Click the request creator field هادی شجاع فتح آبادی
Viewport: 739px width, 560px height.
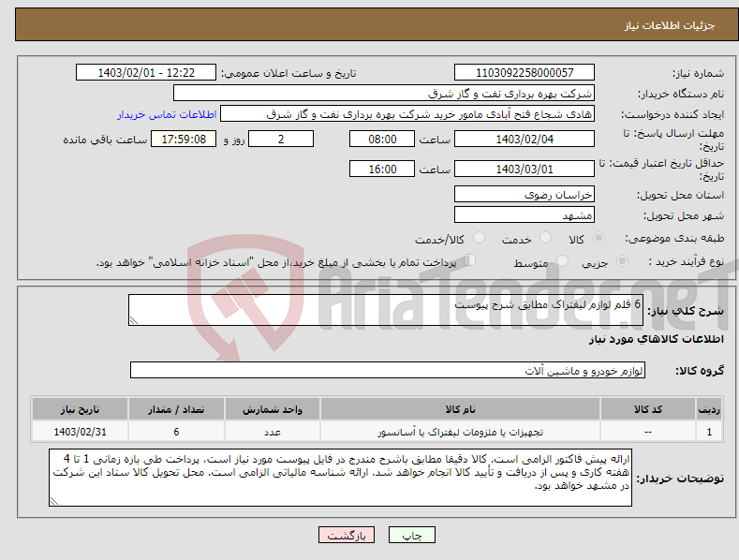(407, 114)
